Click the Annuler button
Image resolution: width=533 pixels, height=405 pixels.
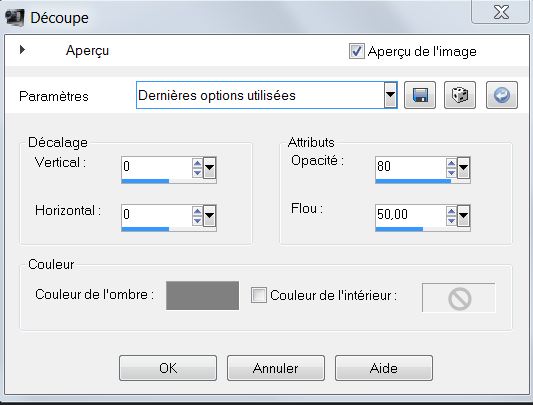pyautogui.click(x=276, y=368)
